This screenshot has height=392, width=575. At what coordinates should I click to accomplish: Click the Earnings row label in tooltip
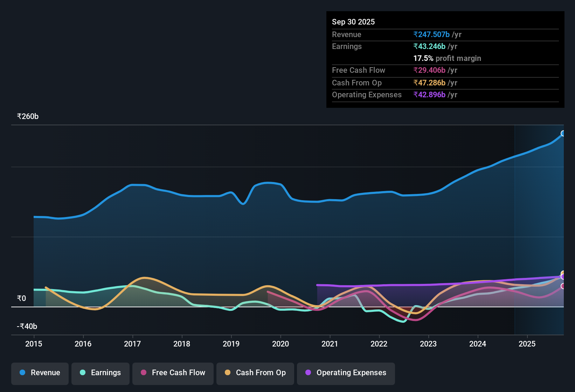pyautogui.click(x=347, y=46)
